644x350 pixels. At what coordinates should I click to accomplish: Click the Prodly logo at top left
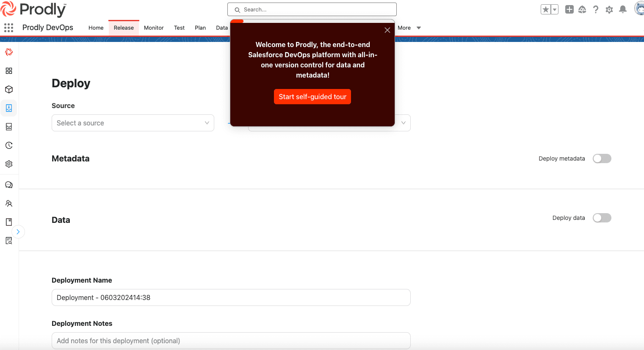(x=33, y=9)
